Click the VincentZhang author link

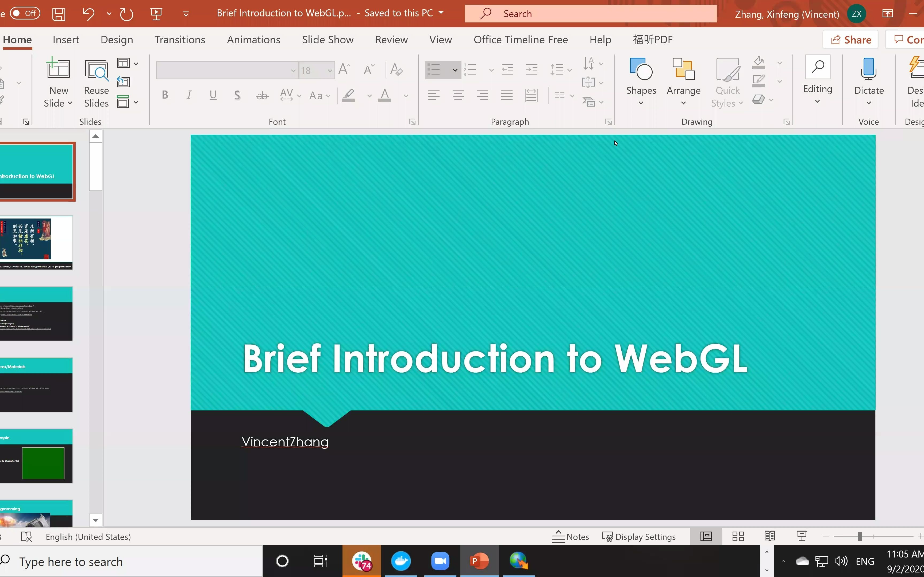click(285, 441)
